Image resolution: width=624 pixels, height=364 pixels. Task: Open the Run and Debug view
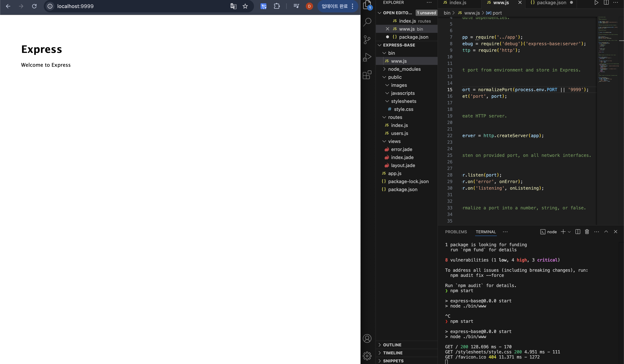367,57
